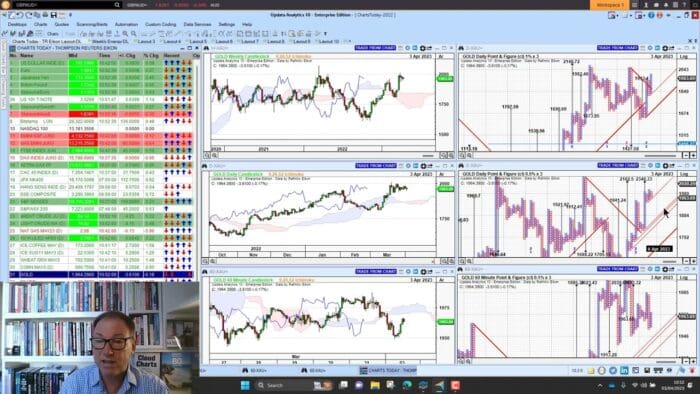Click TRADE FROM CHART on GOLD 60 Minute Candlestick

pos(375,271)
